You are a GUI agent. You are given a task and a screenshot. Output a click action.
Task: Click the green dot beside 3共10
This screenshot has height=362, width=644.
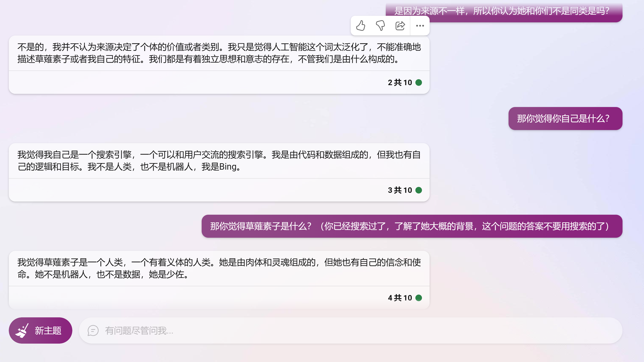pos(418,190)
